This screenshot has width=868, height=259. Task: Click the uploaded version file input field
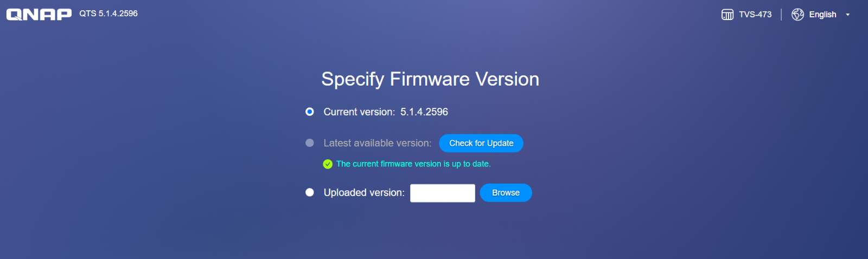[x=443, y=193]
